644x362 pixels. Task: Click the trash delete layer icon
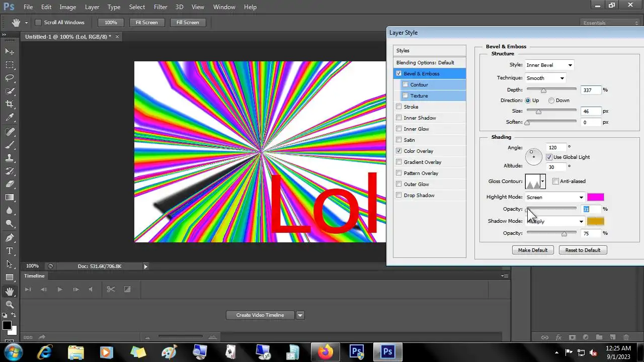626,337
